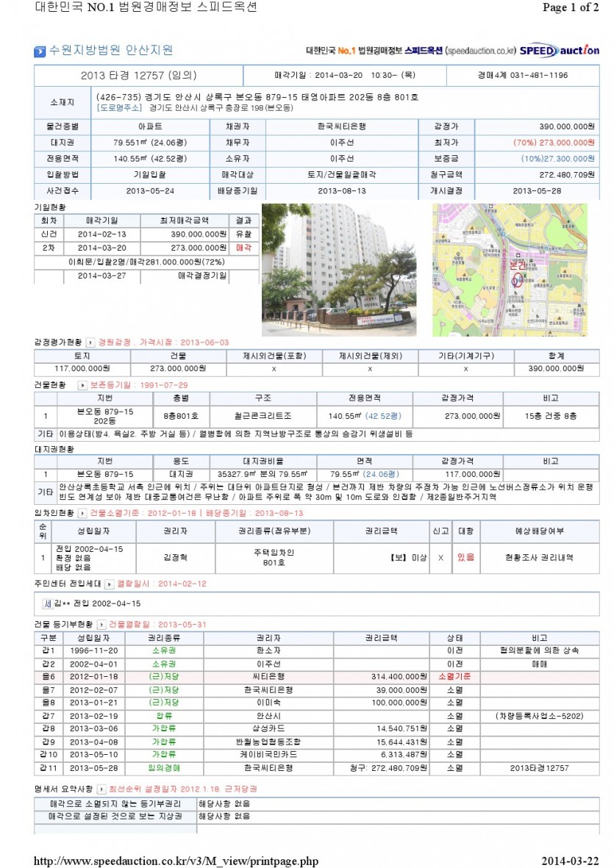The height and width of the screenshot is (868, 614).
Task: Click creditor 한국씨티은행 in the 채권자 row
Action: coord(342,126)
